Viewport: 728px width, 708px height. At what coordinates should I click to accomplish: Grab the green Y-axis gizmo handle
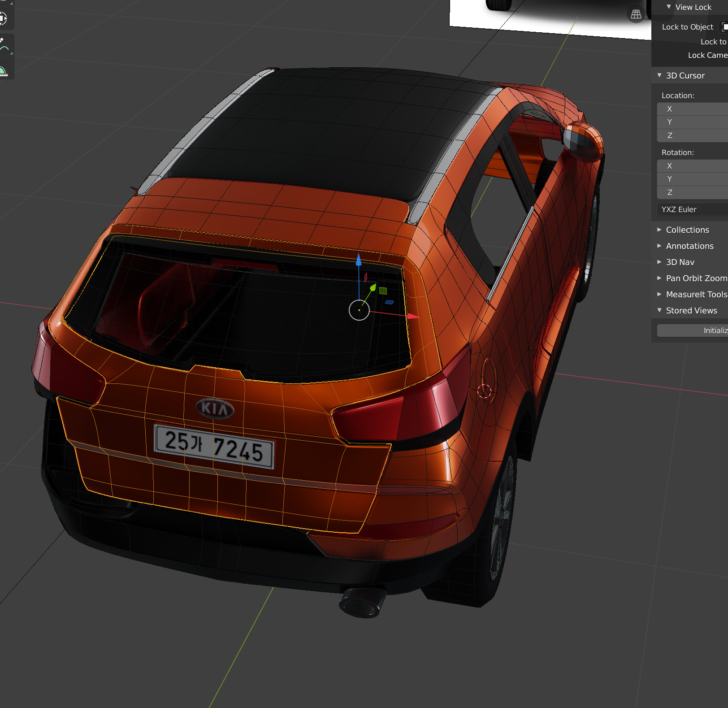pos(373,287)
